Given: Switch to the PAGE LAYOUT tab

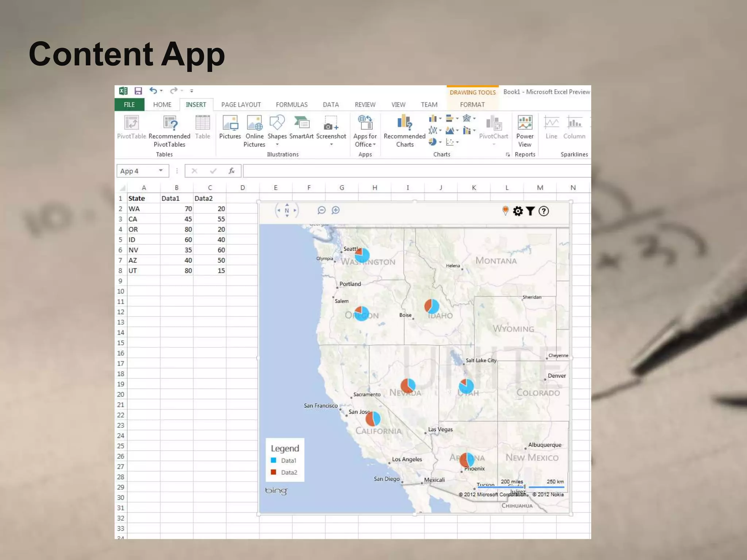Looking at the screenshot, I should click(x=241, y=105).
